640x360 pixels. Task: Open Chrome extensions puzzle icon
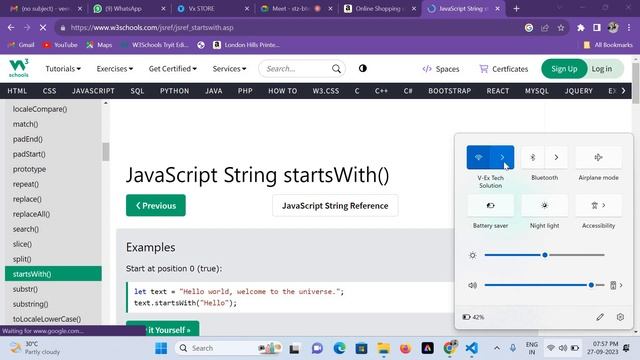(x=580, y=27)
